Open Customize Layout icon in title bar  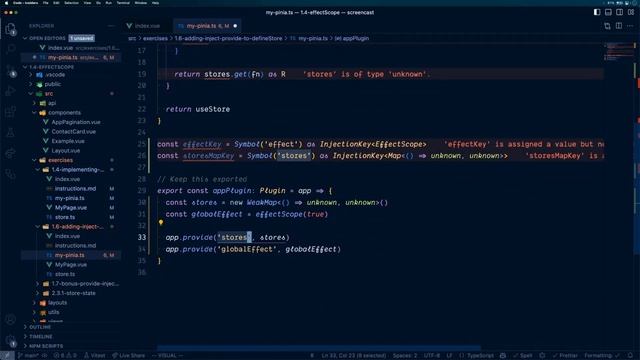631,12
